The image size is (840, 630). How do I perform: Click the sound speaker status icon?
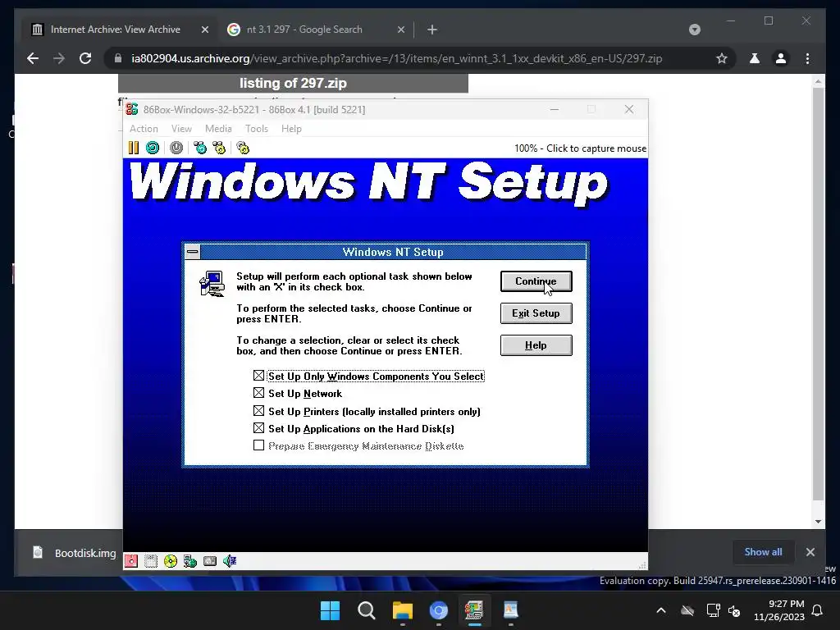coord(230,561)
